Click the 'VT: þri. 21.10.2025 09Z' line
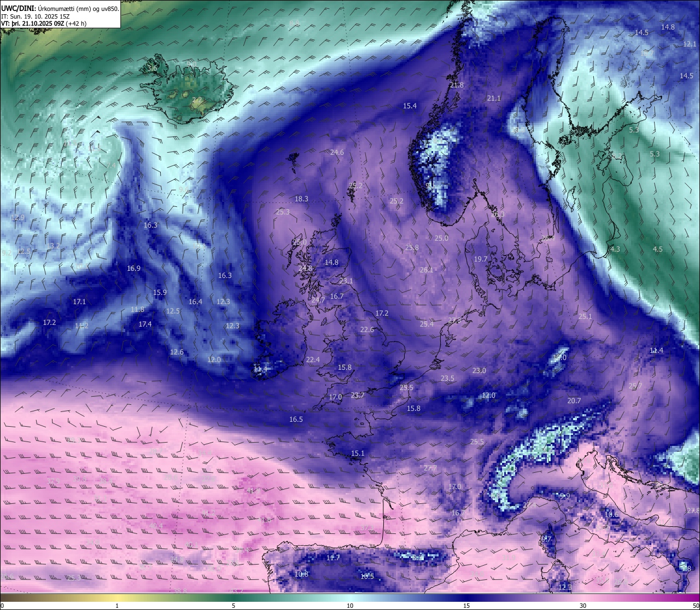 click(33, 24)
